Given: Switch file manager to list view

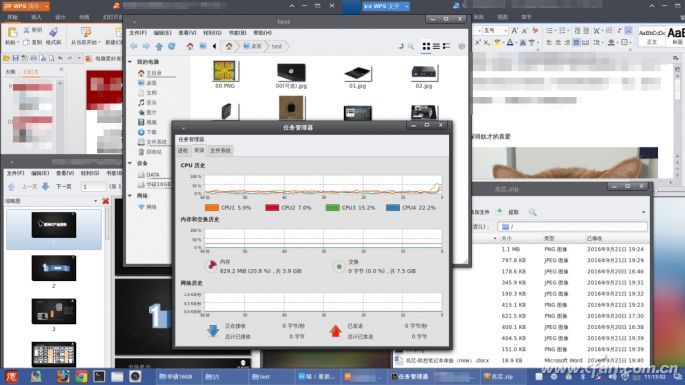Looking at the screenshot, I should tap(436, 46).
